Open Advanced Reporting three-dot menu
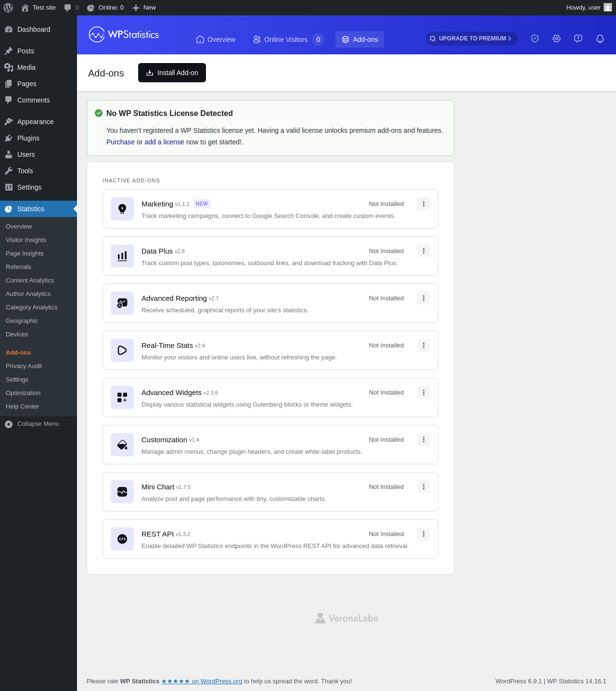This screenshot has width=616, height=691. click(423, 298)
